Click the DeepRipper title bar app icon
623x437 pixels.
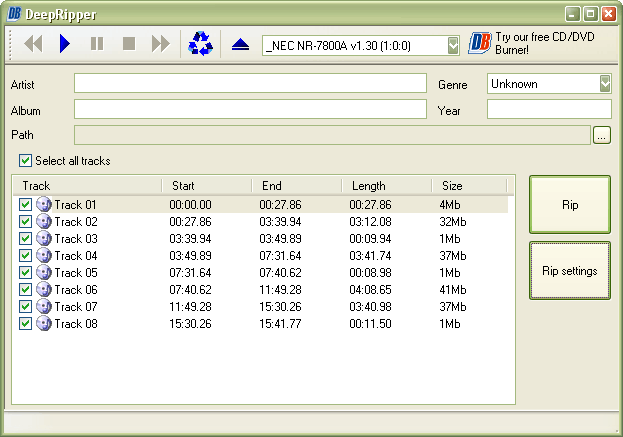(14, 14)
